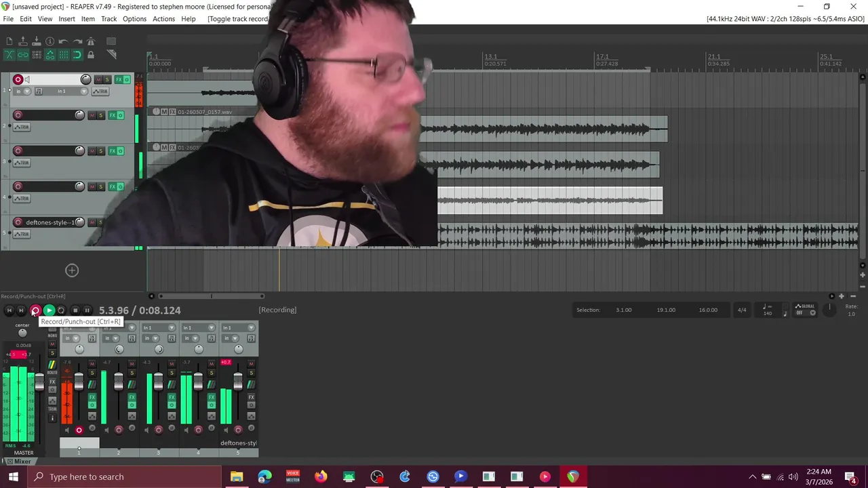
Task: Click the Open project toolbar icon
Action: coord(23,41)
